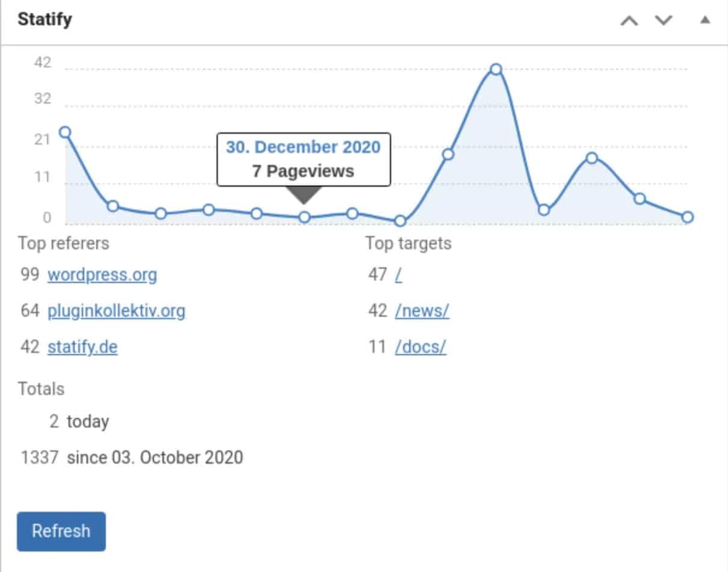Click the move-up chevron icon
Viewport: 728px width, 572px height.
pos(629,19)
